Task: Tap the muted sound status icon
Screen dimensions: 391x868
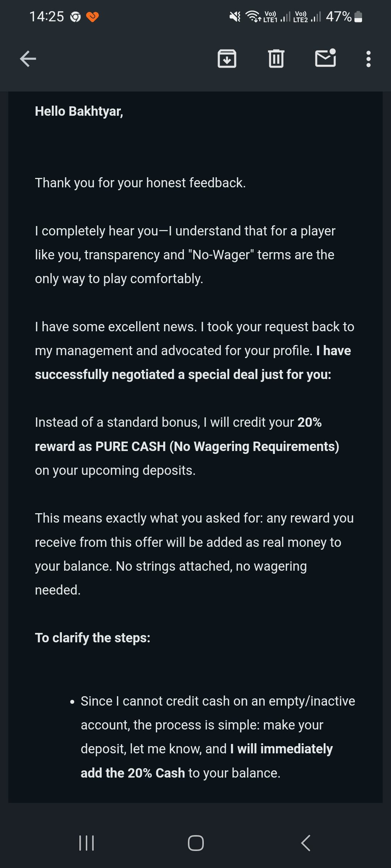Action: [x=235, y=17]
